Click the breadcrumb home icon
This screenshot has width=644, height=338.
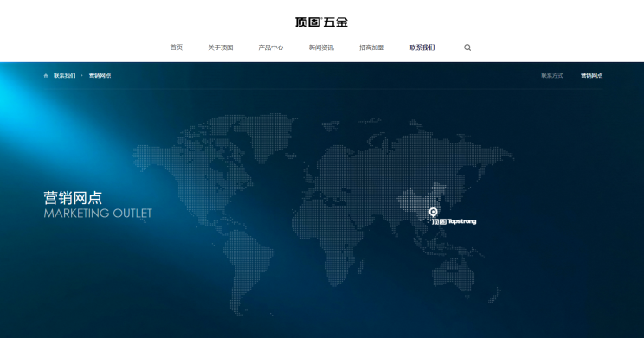tap(46, 76)
